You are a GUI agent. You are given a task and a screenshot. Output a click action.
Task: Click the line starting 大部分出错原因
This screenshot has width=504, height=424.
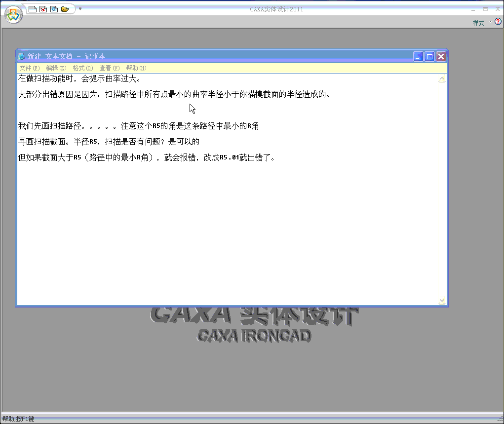point(174,94)
